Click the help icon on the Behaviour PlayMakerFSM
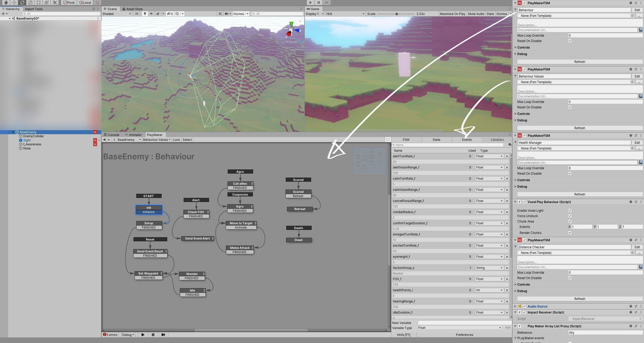644x343 pixels. 631,3
